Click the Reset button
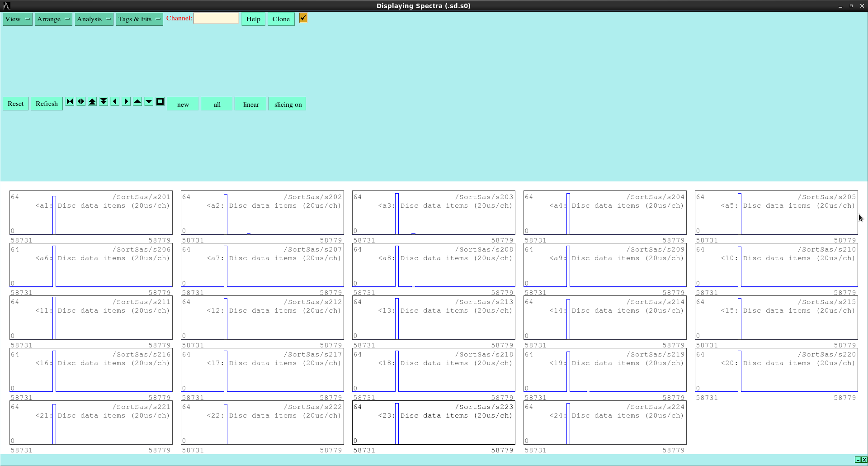Viewport: 868px width, 466px height. point(16,104)
